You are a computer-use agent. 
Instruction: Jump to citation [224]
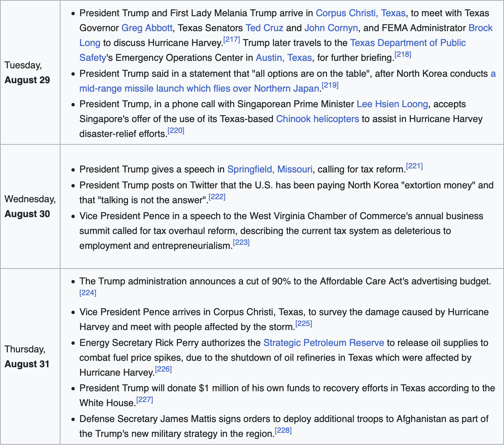(x=88, y=293)
